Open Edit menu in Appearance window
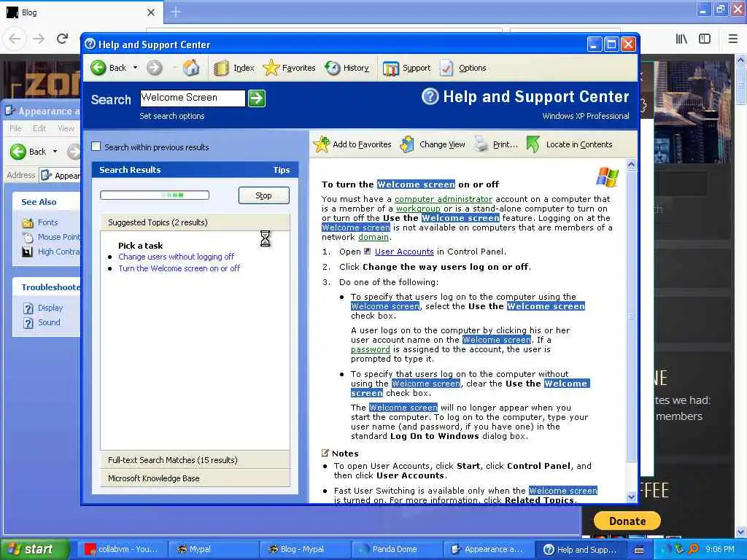747x560 pixels. (39, 128)
